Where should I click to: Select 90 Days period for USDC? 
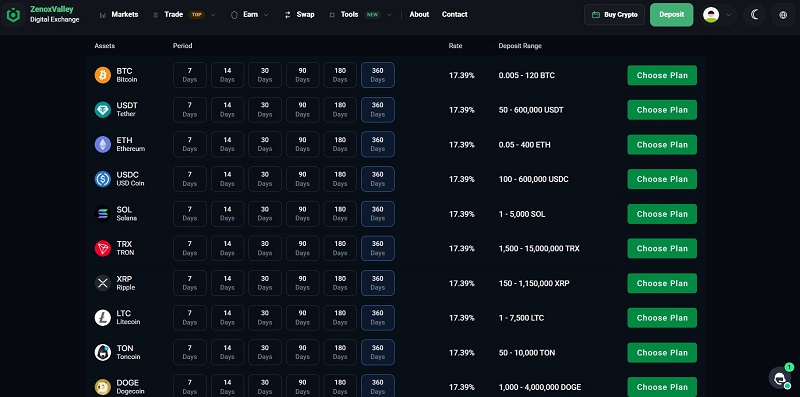point(303,179)
